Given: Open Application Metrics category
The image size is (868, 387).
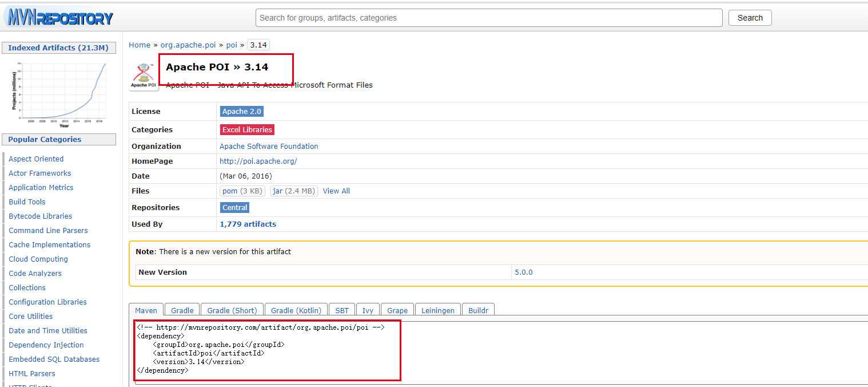Looking at the screenshot, I should pyautogui.click(x=41, y=188).
